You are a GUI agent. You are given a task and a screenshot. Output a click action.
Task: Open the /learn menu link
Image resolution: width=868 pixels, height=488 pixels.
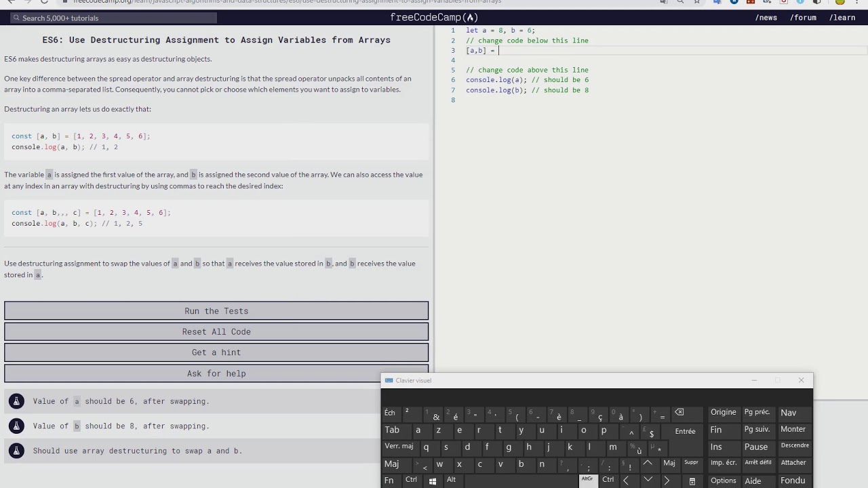(842, 18)
